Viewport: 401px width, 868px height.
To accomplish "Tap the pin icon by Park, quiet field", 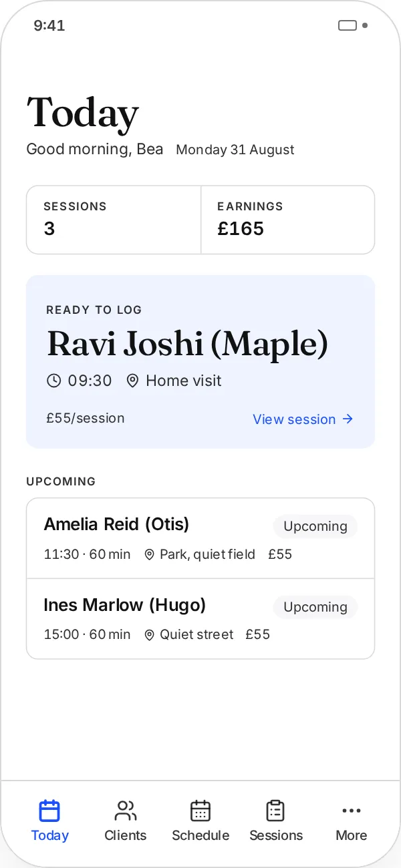I will point(150,554).
